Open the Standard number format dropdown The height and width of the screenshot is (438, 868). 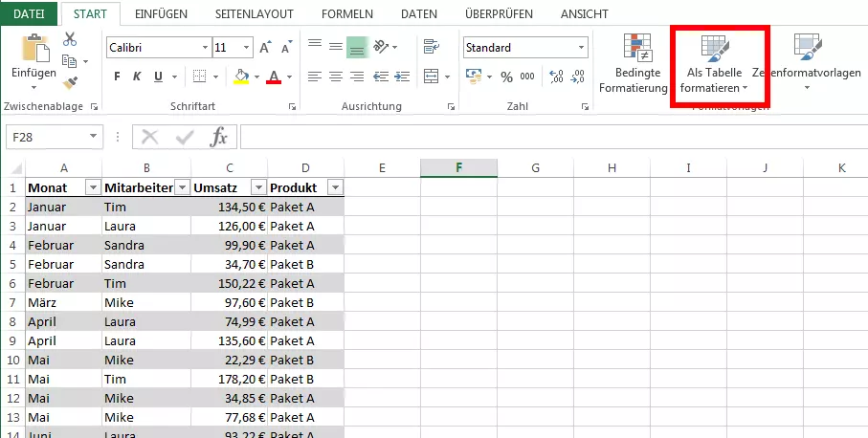pyautogui.click(x=581, y=48)
